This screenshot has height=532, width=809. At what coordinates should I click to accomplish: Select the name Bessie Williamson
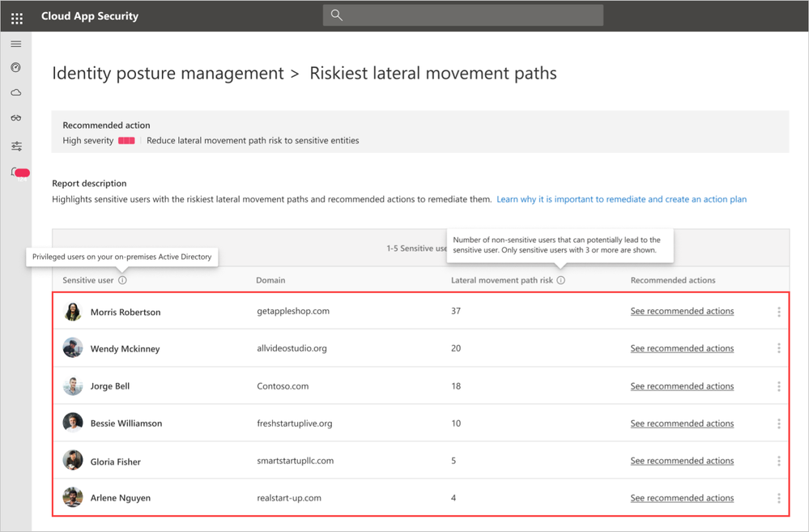tap(126, 423)
